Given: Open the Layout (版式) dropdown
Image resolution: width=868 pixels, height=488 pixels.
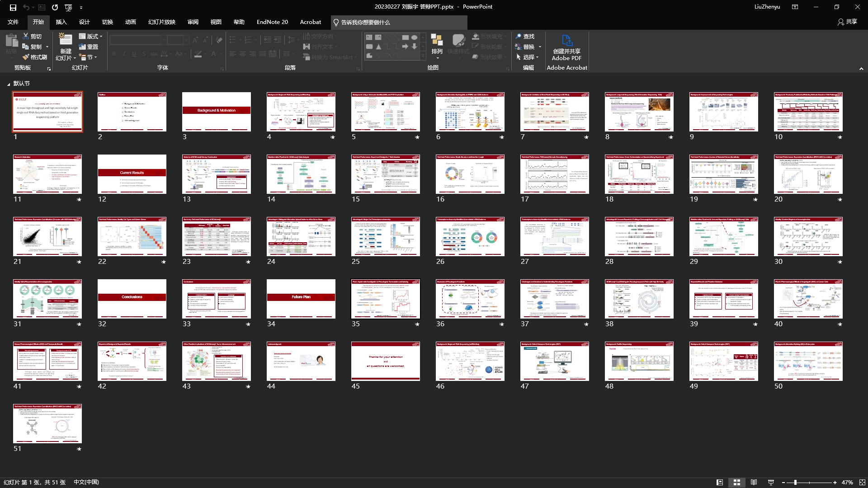Looking at the screenshot, I should pyautogui.click(x=91, y=36).
